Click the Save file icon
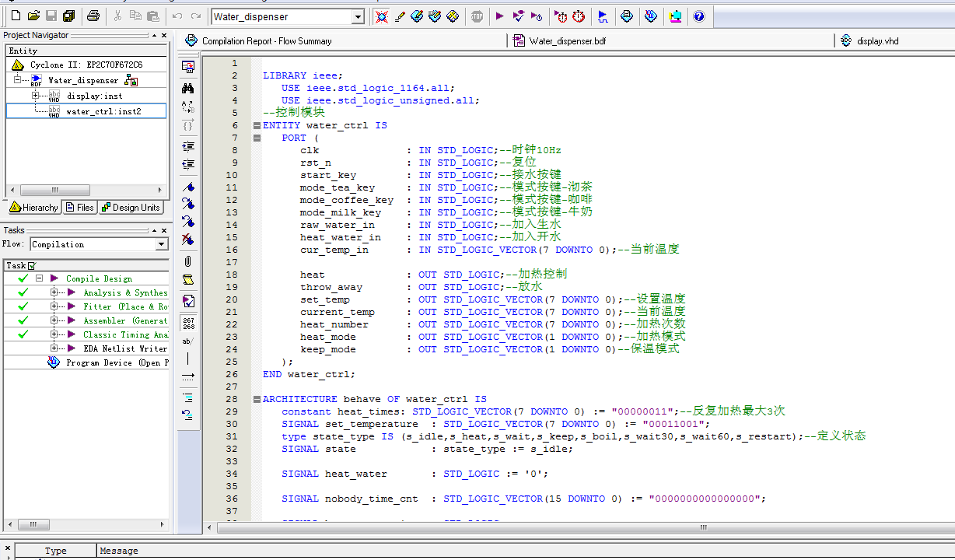Image resolution: width=955 pixels, height=560 pixels. click(51, 16)
